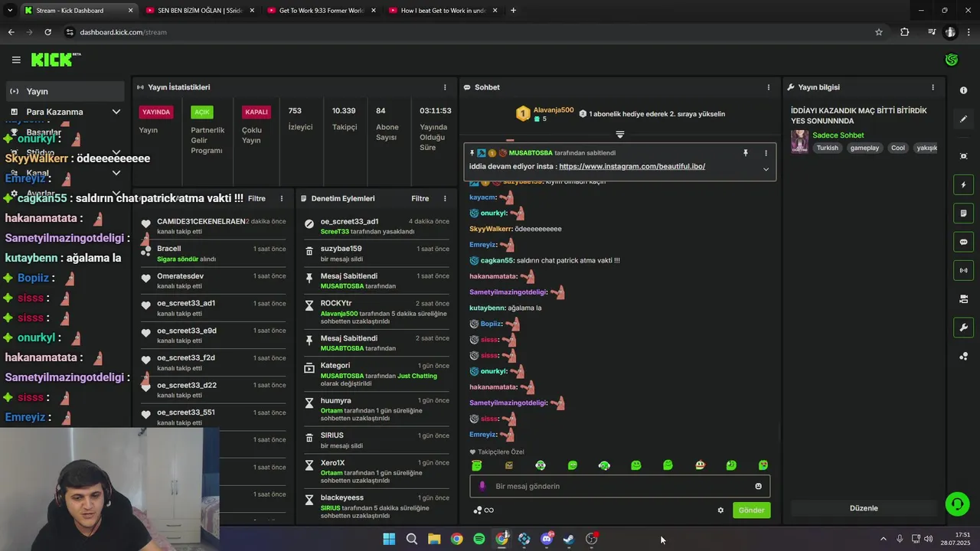Click the Düzenle button

coord(864,508)
